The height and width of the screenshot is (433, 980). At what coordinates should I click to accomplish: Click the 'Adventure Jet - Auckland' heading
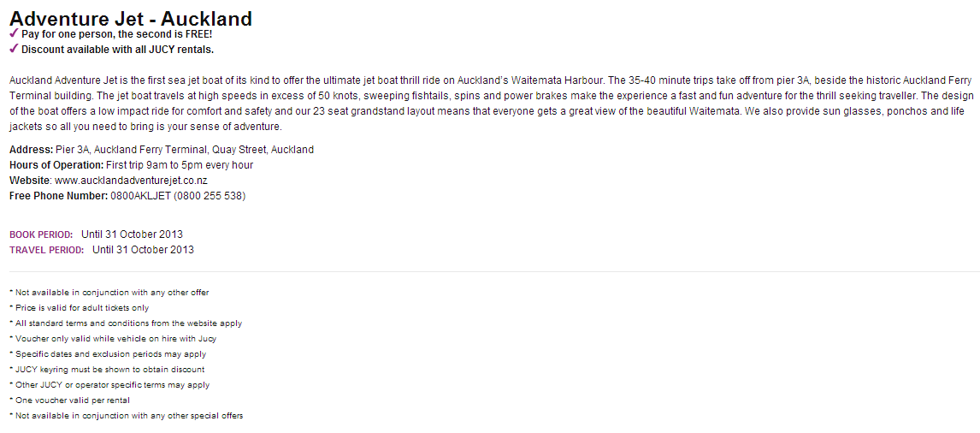point(131,18)
